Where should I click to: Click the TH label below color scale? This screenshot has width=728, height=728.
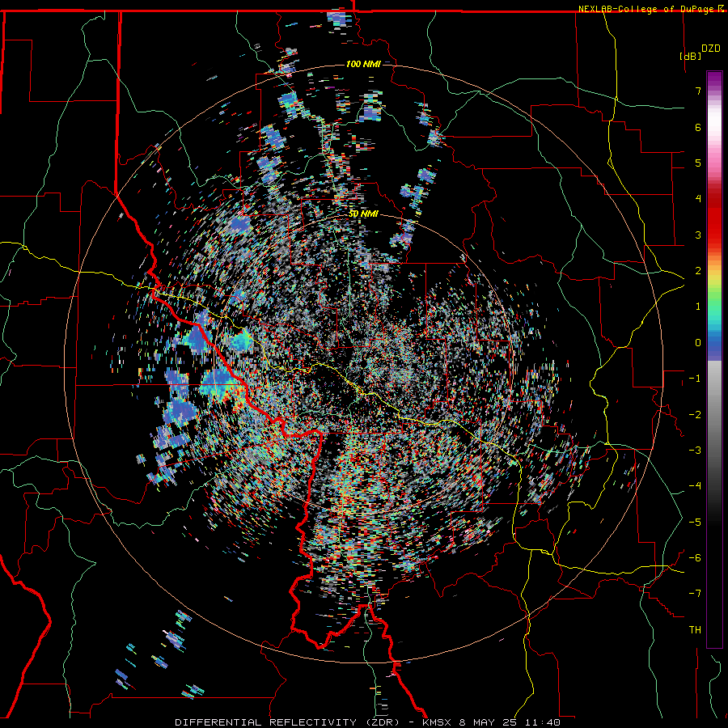(x=695, y=630)
